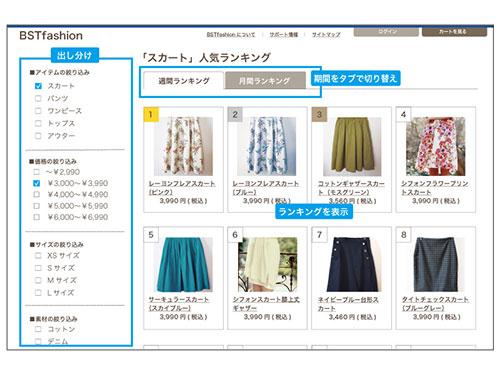Check the アウター item filter
This screenshot has height=375, width=500.
point(38,136)
